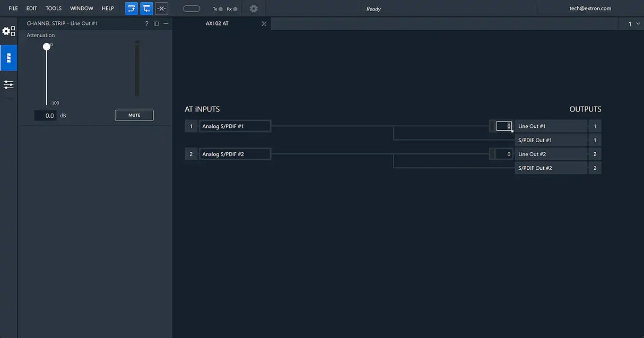Click the Rx indicator light
Viewport: 644px width, 338px height.
[x=236, y=9]
